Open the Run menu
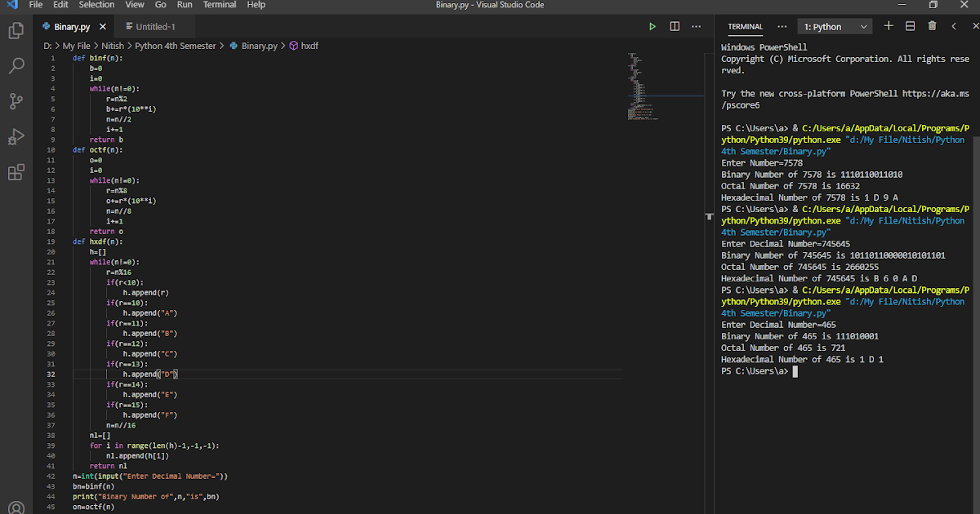 tap(185, 5)
